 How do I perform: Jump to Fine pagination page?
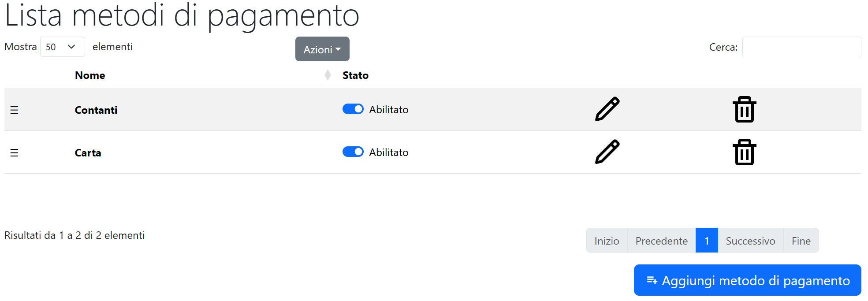click(x=801, y=240)
